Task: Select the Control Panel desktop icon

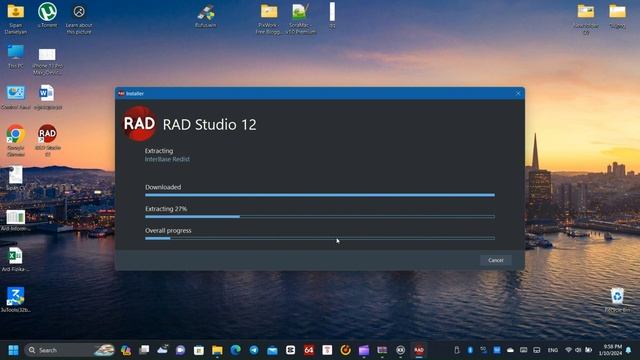Action: (16, 97)
